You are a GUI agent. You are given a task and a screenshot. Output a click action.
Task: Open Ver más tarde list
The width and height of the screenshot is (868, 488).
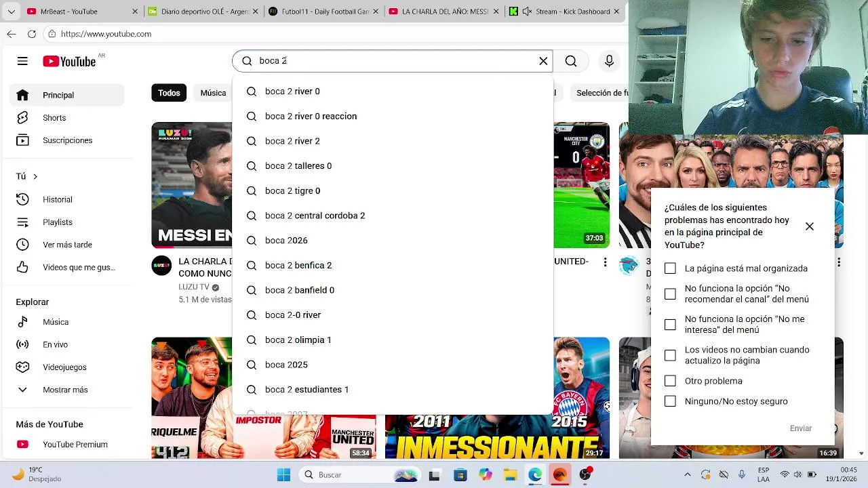coord(66,245)
